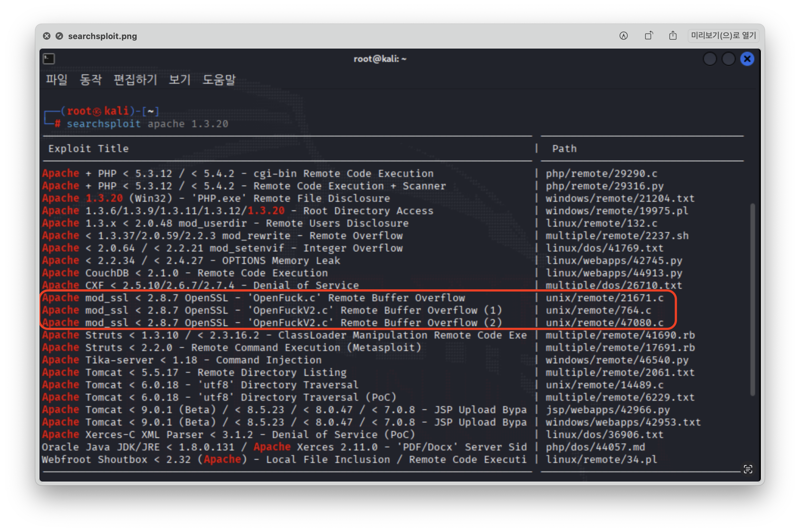Click the Markup pen icon

pos(623,36)
